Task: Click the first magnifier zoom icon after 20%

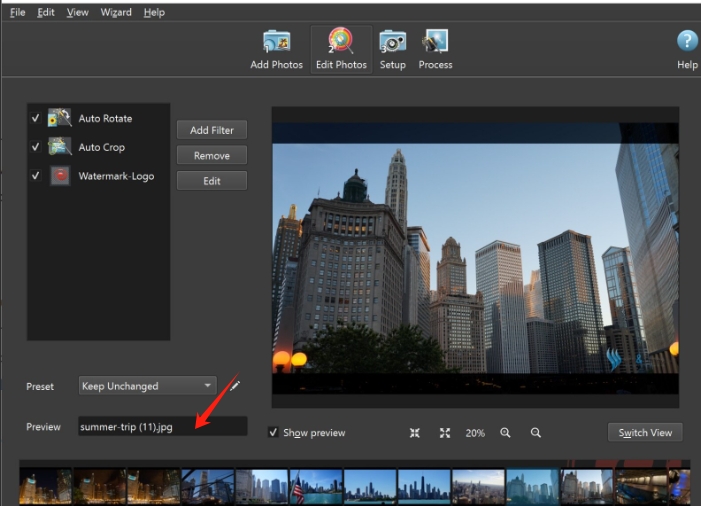Action: [505, 433]
